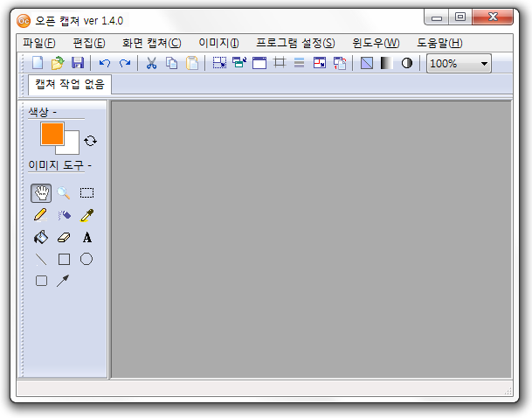Select the square rectangle shape tool
Viewport: 532px width, 418px height.
pos(64,259)
